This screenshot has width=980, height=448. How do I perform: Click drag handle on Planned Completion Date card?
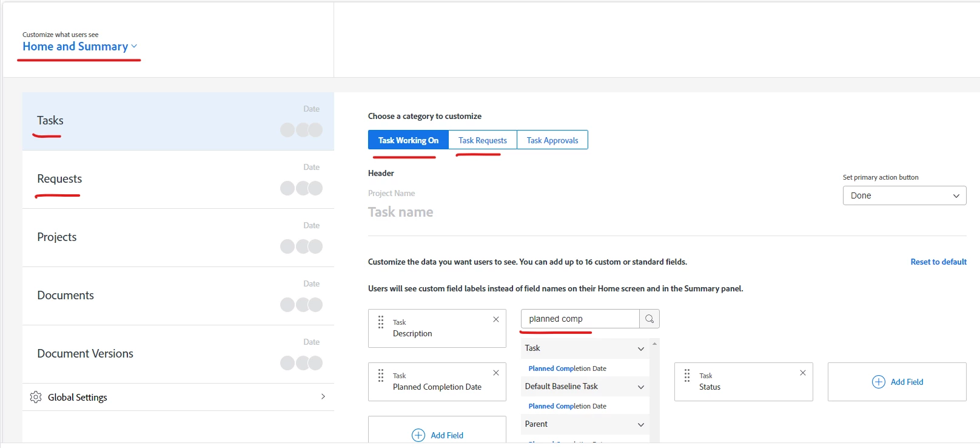[x=381, y=376]
